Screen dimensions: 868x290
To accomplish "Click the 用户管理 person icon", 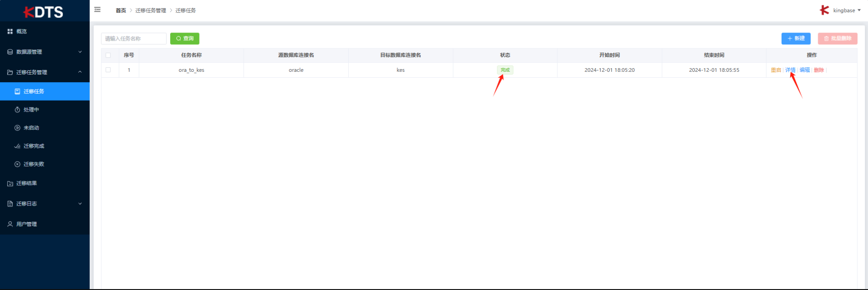I will pos(10,224).
